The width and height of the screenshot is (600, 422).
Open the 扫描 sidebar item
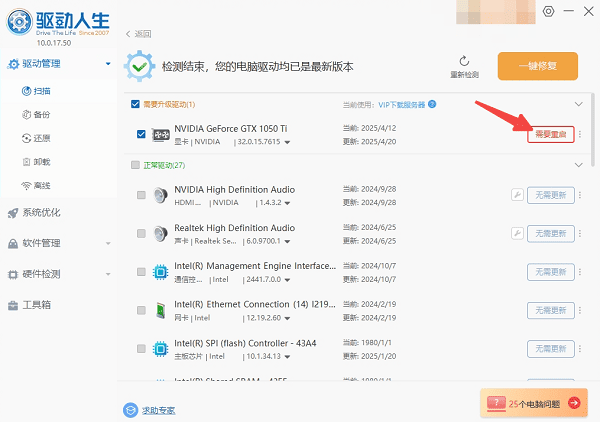pos(59,91)
